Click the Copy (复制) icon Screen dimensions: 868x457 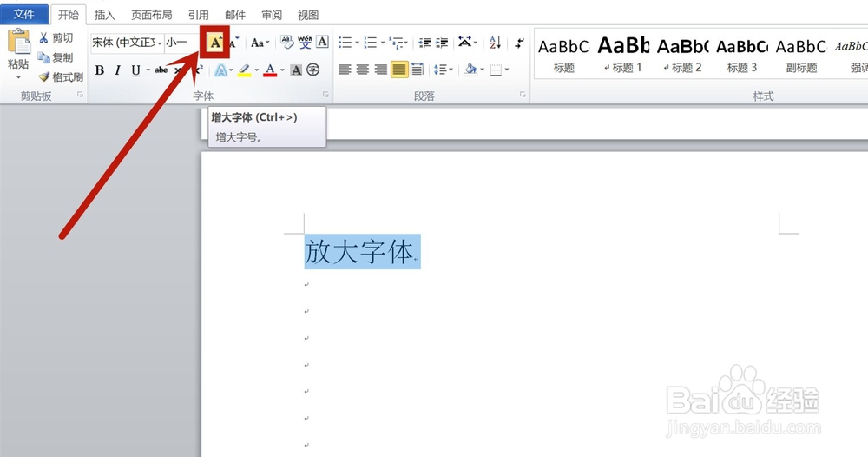tap(43, 57)
